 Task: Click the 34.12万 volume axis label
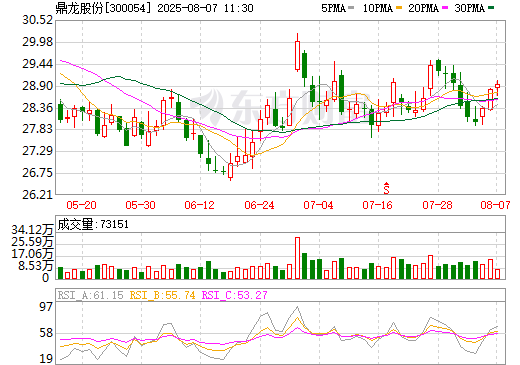(32, 230)
